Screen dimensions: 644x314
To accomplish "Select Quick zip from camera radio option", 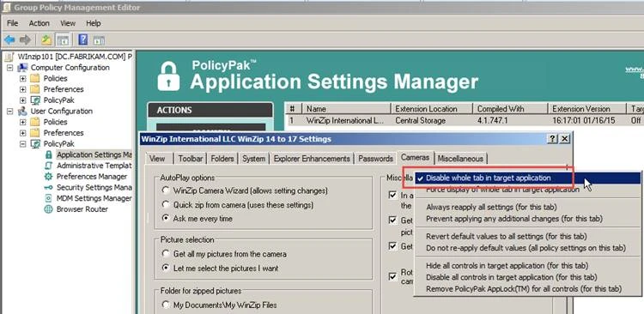I will [x=166, y=204].
